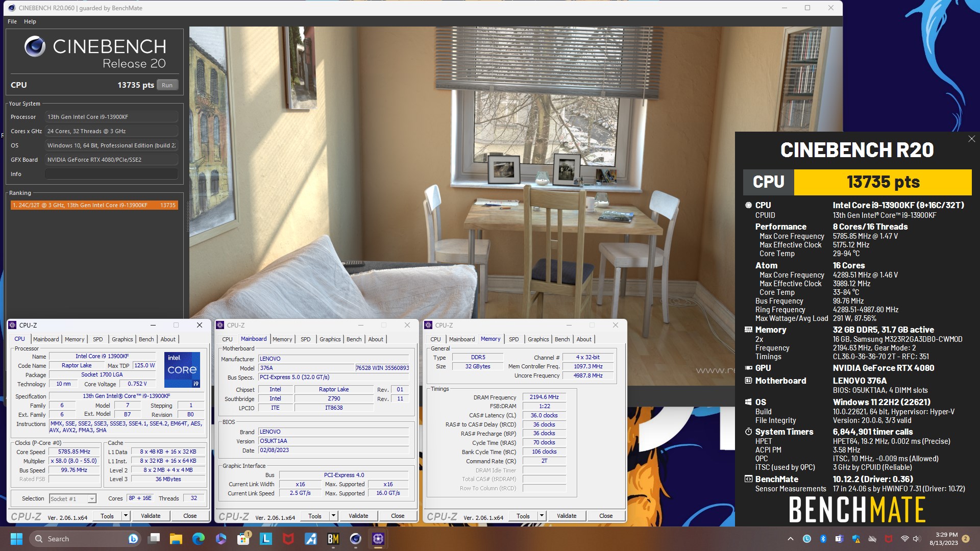
Task: Open Graphics tab in first CPU-Z window
Action: [122, 339]
